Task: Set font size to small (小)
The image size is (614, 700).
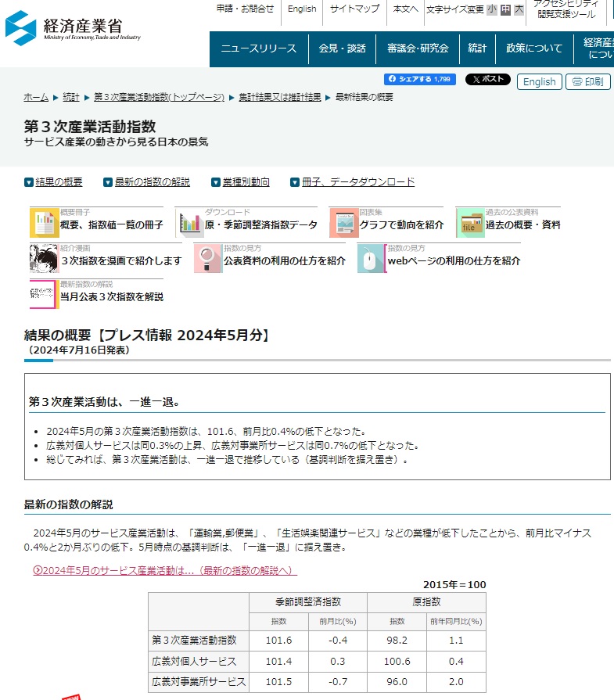Action: [x=492, y=9]
